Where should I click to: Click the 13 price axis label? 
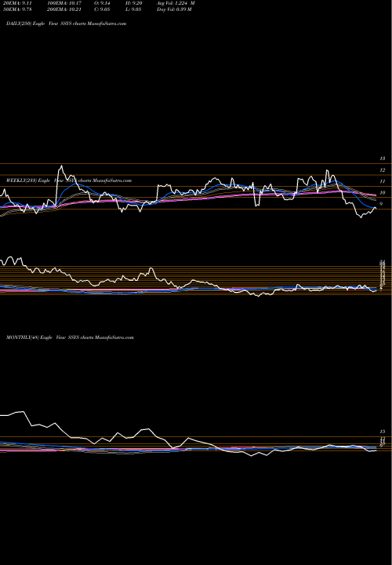point(383,159)
